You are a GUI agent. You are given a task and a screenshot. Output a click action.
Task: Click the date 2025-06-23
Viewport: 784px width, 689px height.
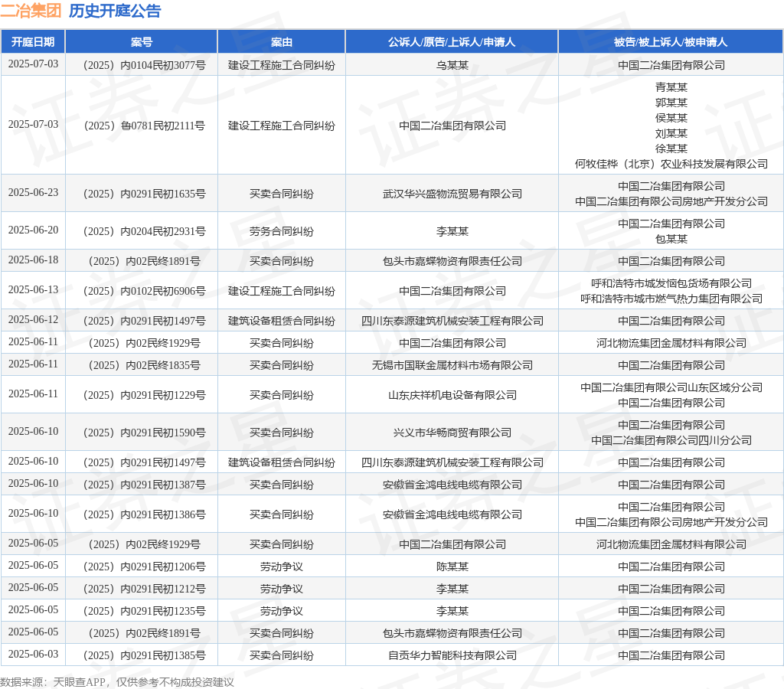coord(33,192)
